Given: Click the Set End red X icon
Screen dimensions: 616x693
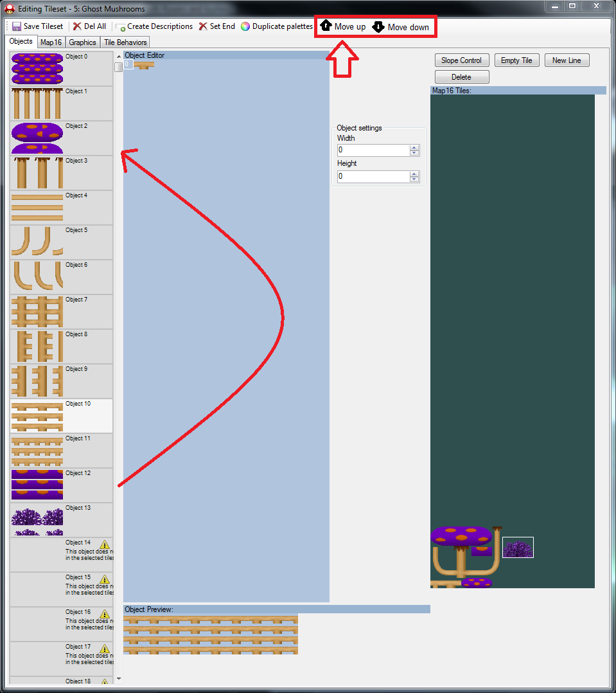Looking at the screenshot, I should (203, 26).
